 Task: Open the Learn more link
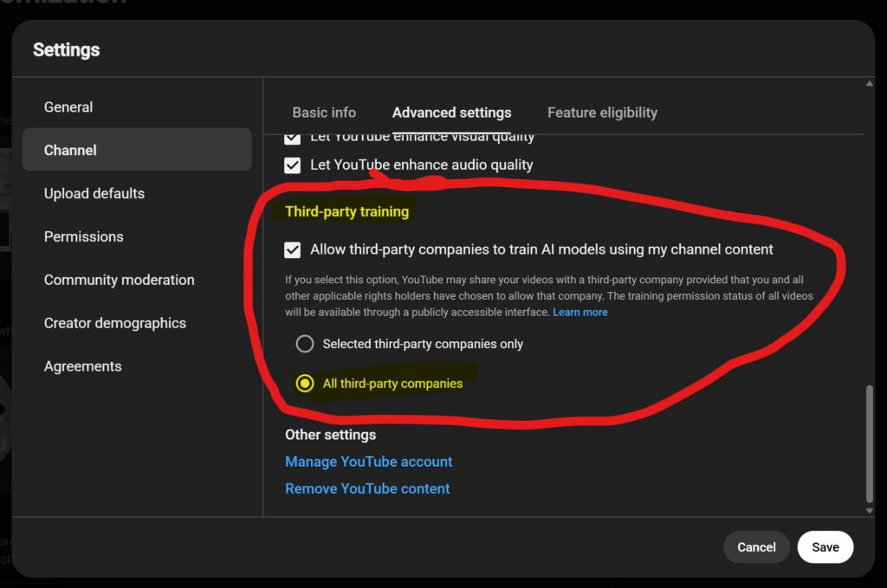tap(579, 312)
